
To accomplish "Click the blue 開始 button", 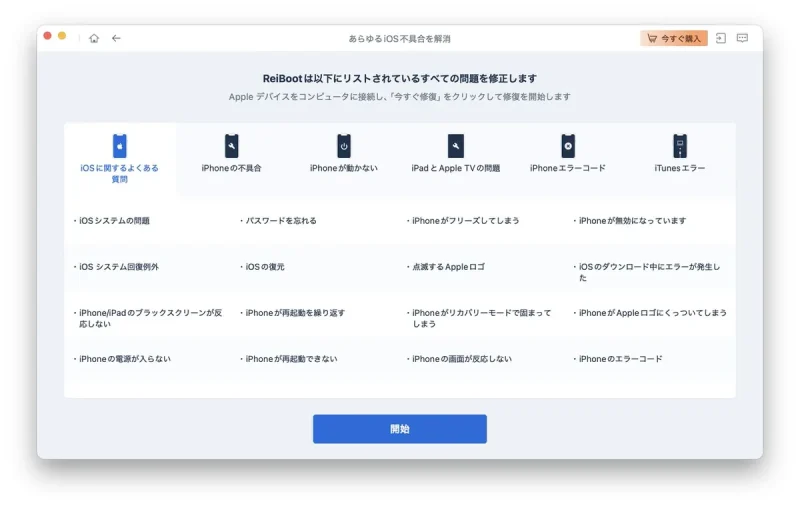I will point(399,429).
